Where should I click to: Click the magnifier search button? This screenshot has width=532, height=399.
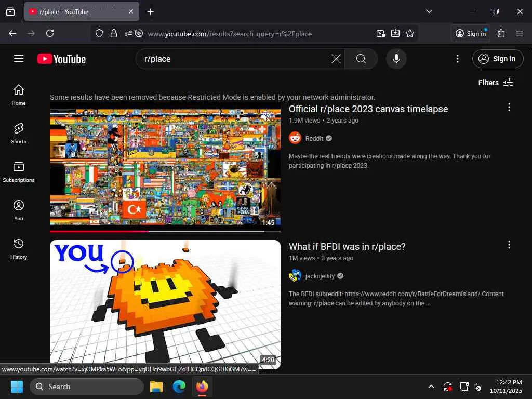[x=361, y=59]
